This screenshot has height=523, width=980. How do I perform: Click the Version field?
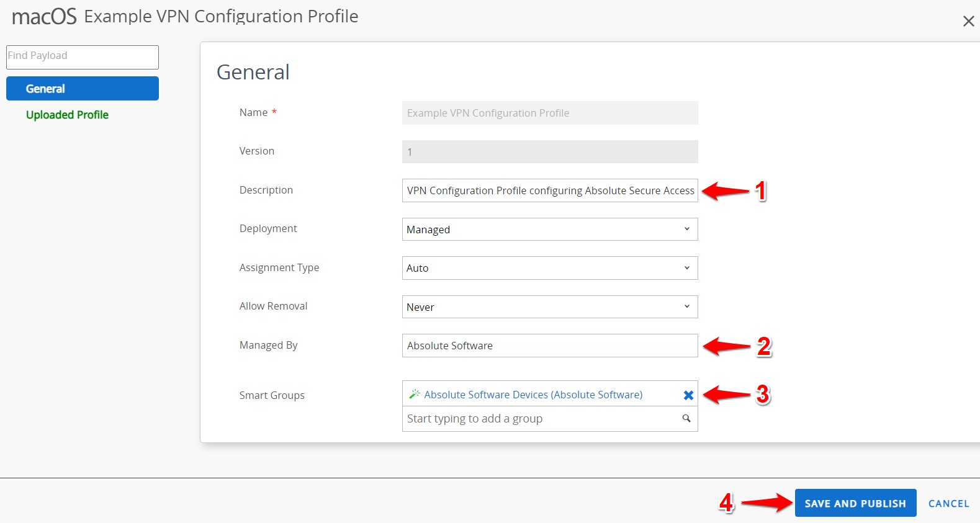(x=550, y=151)
